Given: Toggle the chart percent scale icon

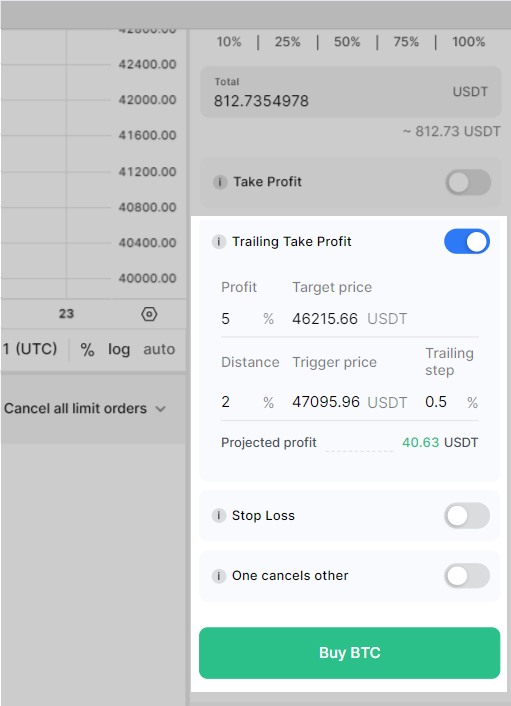Looking at the screenshot, I should pyautogui.click(x=87, y=349).
